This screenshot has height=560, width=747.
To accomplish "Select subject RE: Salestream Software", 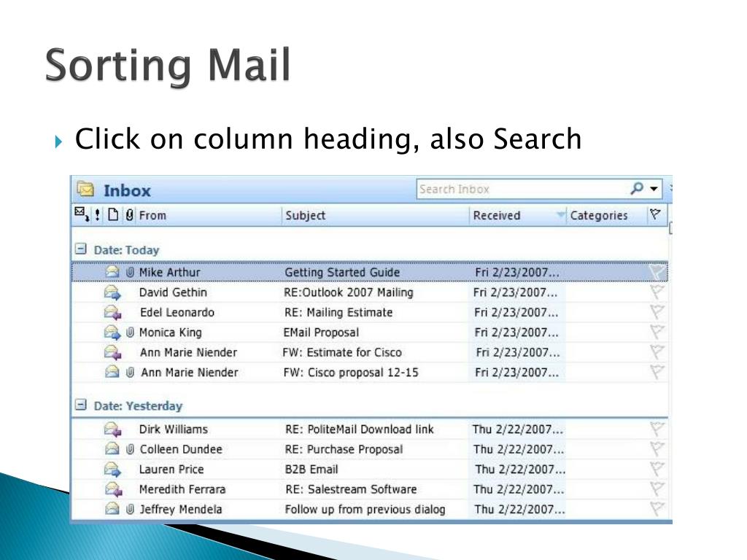I will tap(351, 489).
